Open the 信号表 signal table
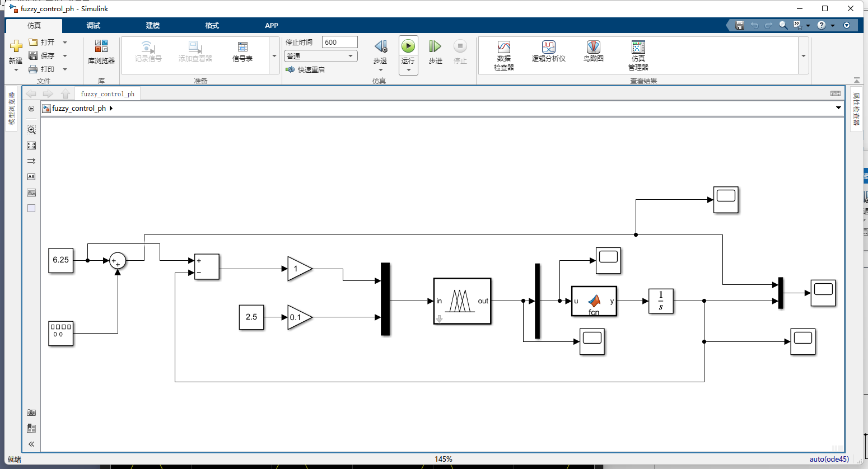This screenshot has width=868, height=469. point(242,51)
